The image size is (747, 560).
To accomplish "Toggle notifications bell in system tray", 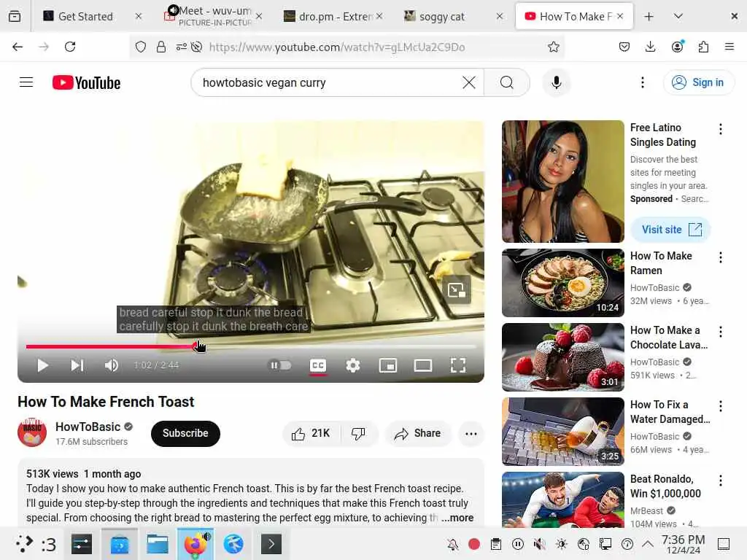I will (452, 544).
